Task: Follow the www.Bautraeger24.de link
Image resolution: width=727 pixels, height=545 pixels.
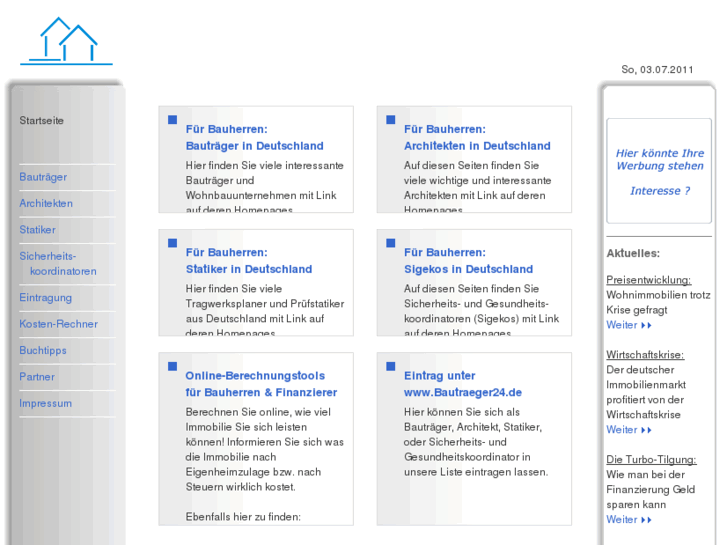Action: 463,392
